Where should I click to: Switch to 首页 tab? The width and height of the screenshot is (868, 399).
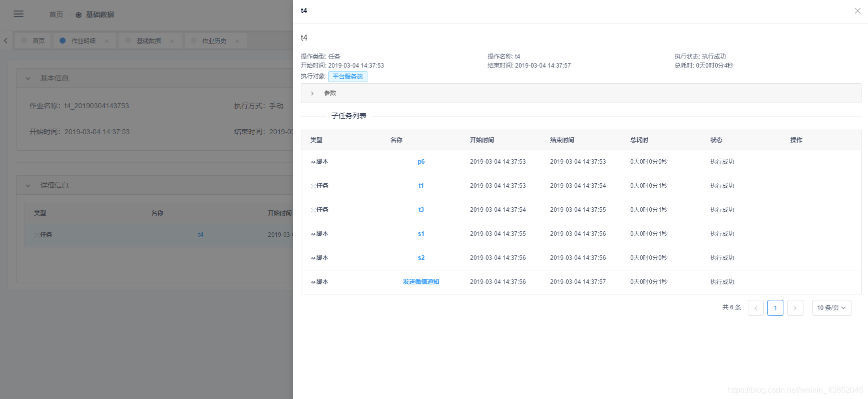click(x=33, y=41)
